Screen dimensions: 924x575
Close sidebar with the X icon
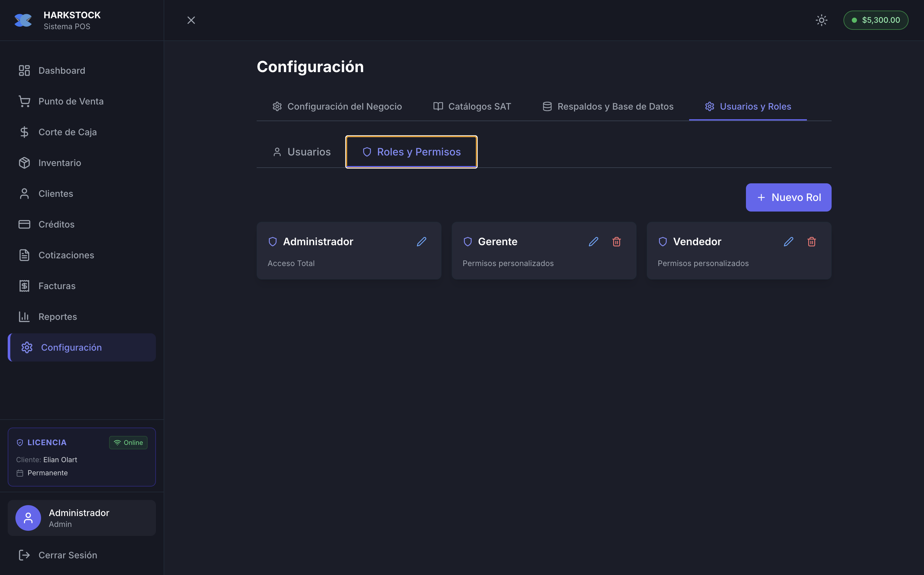(x=191, y=20)
